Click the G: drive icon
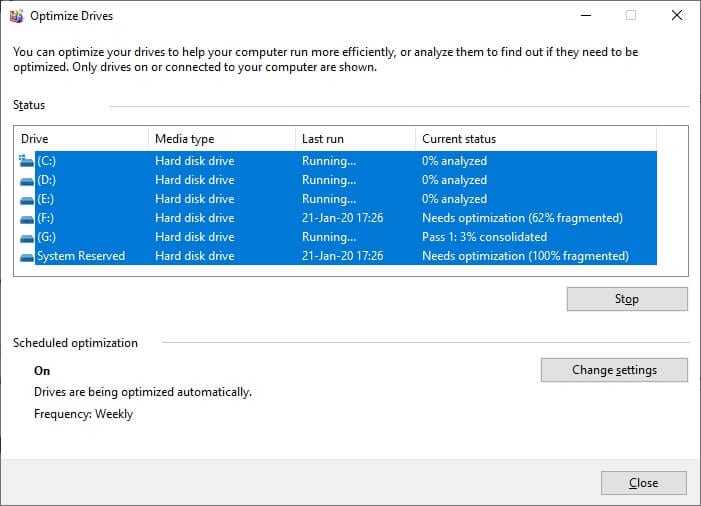701x506 pixels. (x=27, y=238)
